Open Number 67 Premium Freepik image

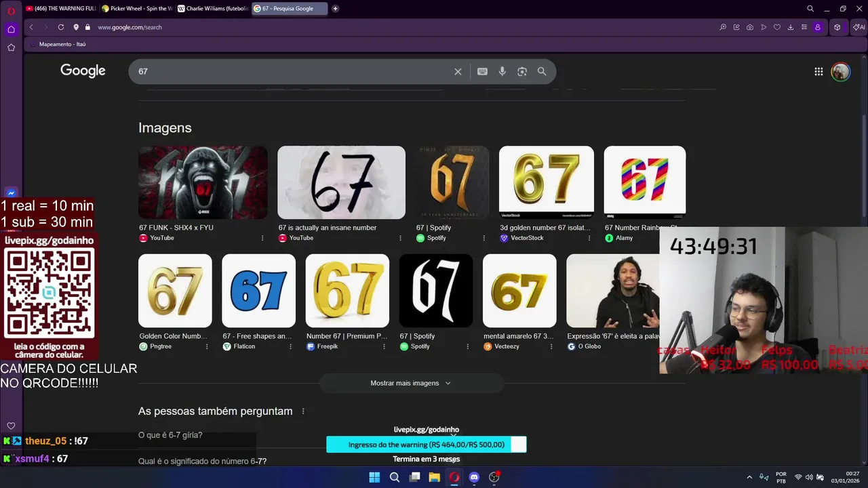(347, 291)
